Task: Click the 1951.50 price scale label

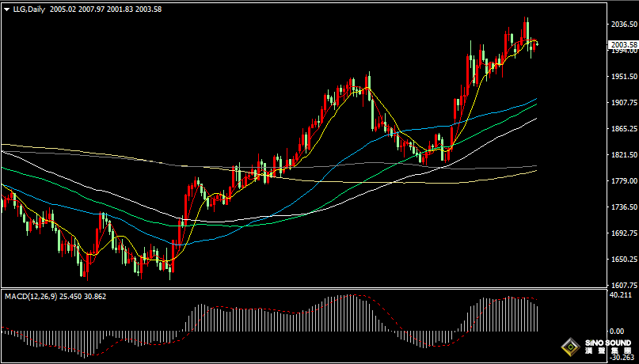Action: [623, 77]
